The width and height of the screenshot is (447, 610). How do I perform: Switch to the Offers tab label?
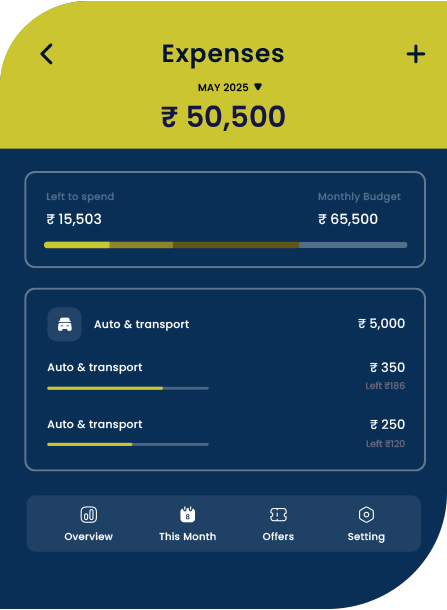(x=278, y=536)
